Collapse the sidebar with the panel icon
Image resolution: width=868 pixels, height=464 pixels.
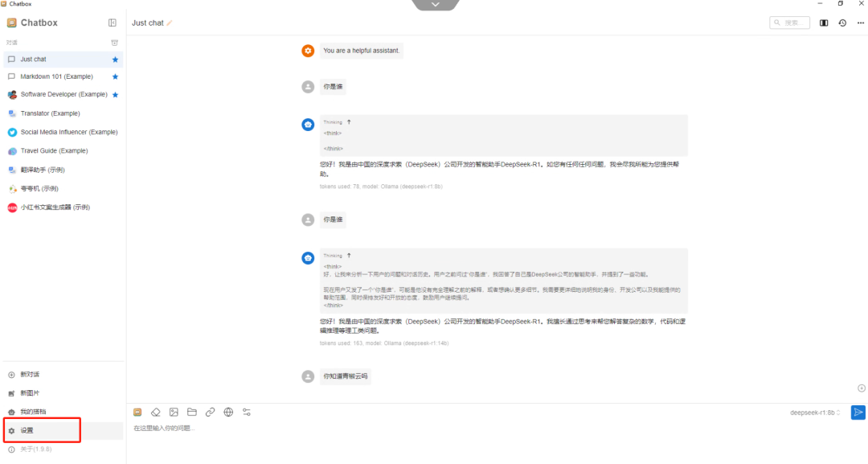tap(113, 23)
